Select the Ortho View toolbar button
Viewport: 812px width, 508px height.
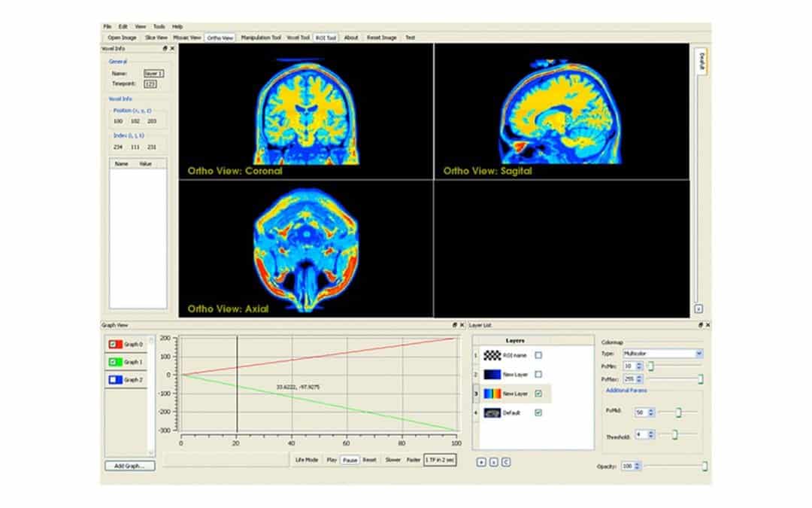[220, 38]
